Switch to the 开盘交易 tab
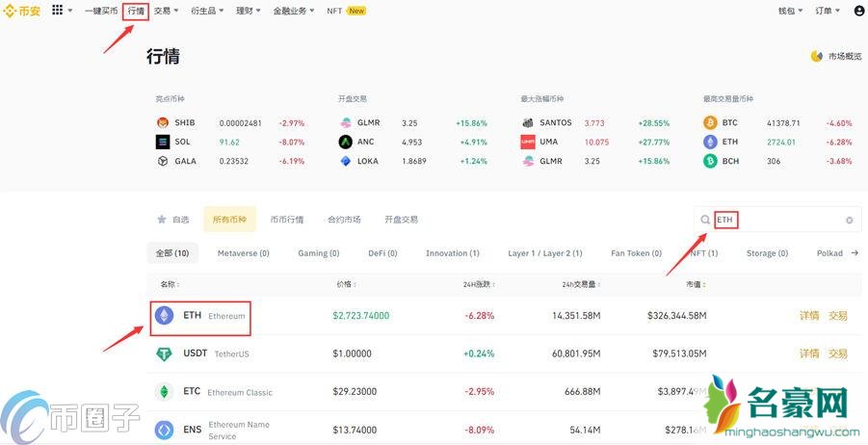The height and width of the screenshot is (445, 868). pyautogui.click(x=402, y=220)
